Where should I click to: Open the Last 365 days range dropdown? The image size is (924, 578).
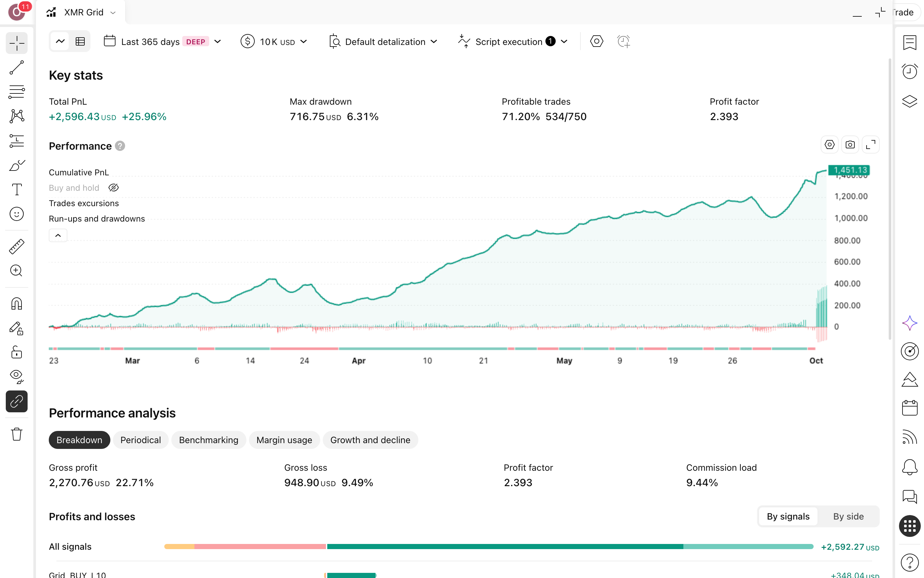point(163,41)
